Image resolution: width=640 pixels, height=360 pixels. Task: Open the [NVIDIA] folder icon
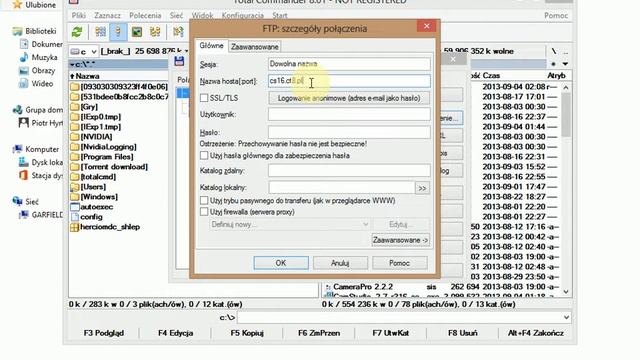tap(74, 137)
